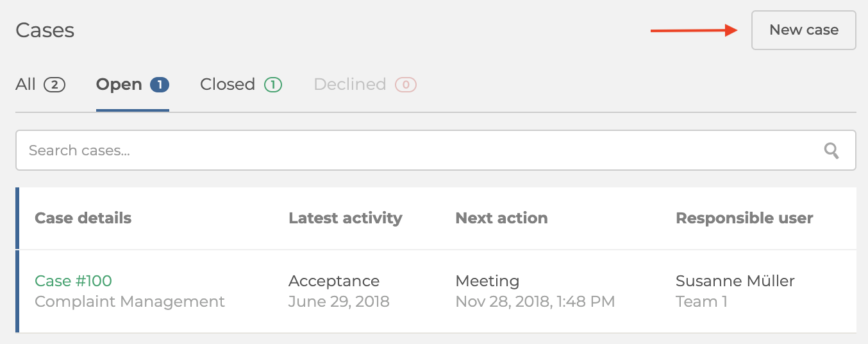Select the Open tab
Viewport: 868px width, 344px height.
pos(132,85)
